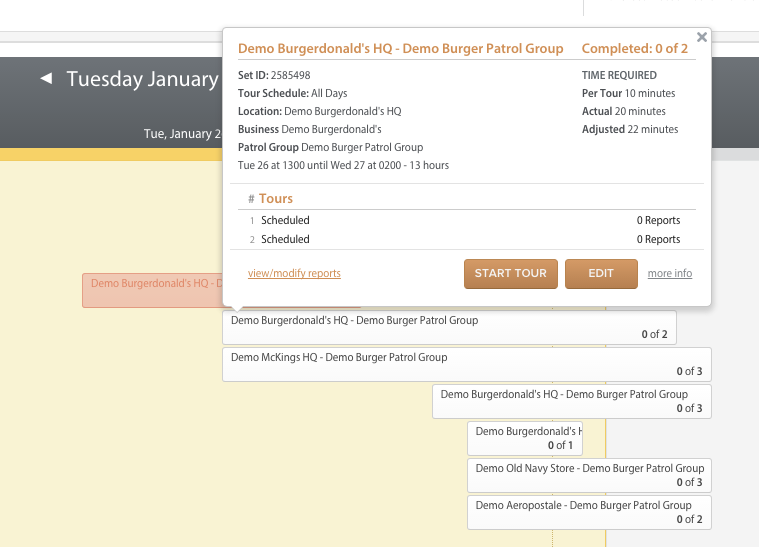Select the Set ID 2585498 text
The image size is (759, 547).
[x=274, y=75]
